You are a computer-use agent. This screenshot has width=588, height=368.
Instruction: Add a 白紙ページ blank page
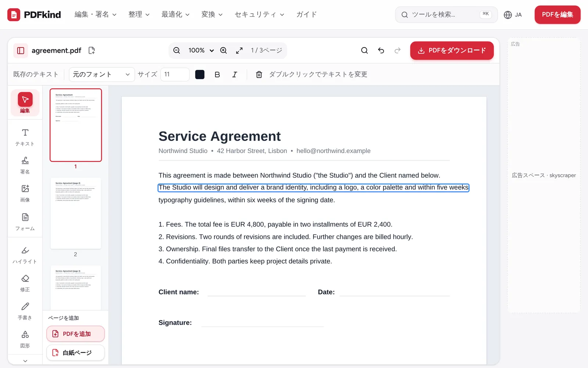point(76,353)
